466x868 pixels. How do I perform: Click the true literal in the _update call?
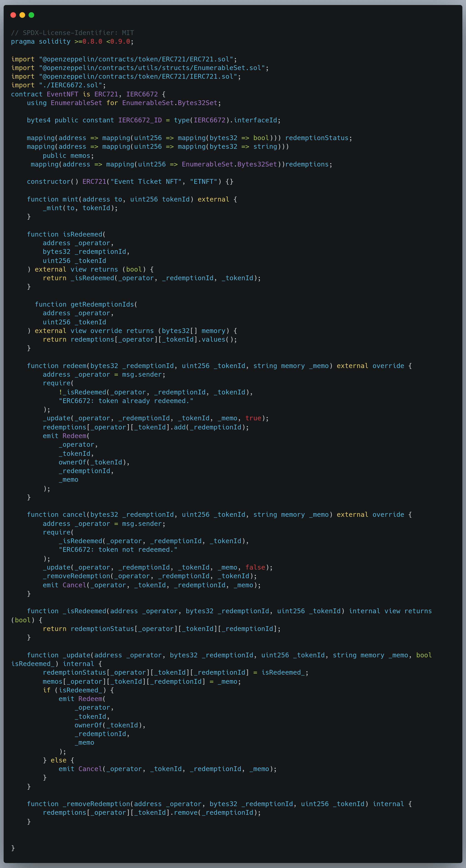coord(253,418)
